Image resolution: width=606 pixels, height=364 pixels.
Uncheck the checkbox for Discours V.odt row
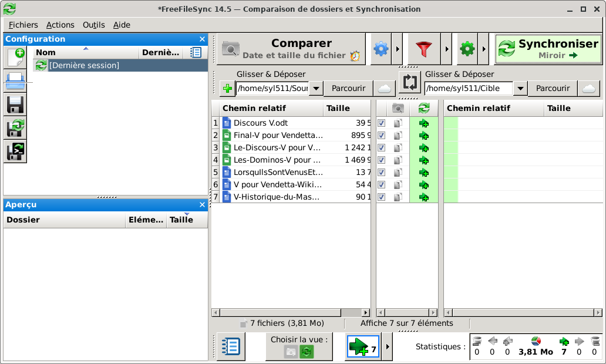point(382,123)
